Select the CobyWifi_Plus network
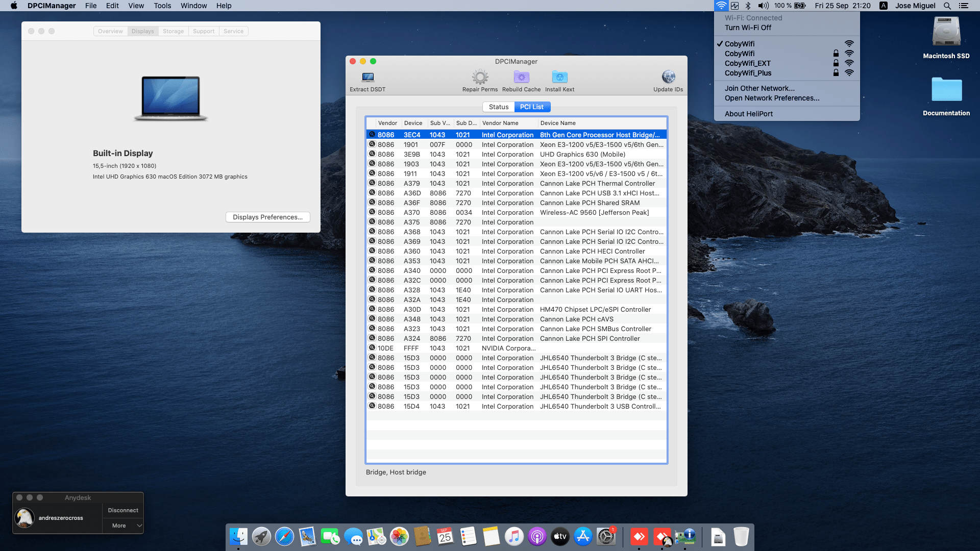This screenshot has width=980, height=551. (x=748, y=73)
